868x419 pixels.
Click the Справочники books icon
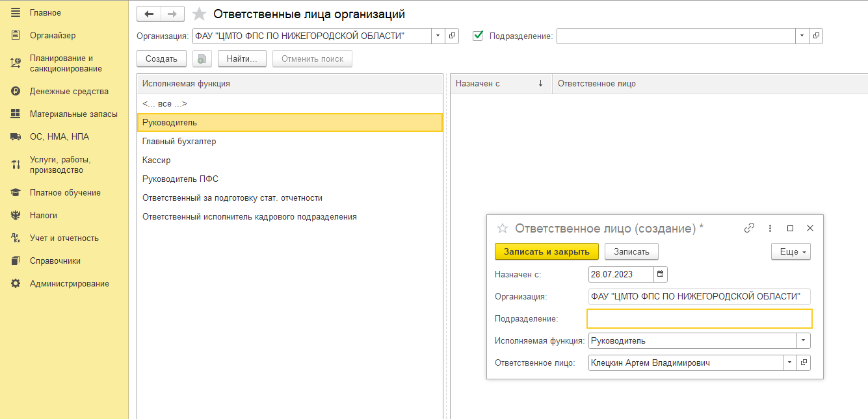tap(16, 261)
